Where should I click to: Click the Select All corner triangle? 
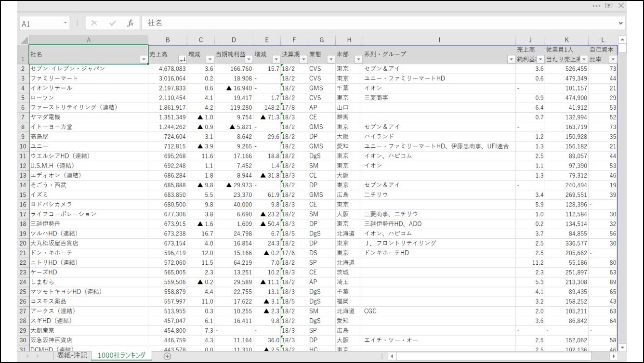pos(24,40)
